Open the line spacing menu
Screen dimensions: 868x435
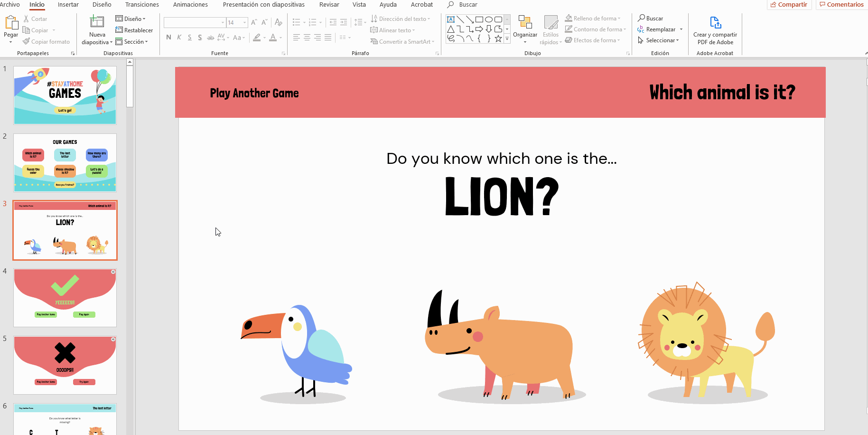(x=360, y=22)
